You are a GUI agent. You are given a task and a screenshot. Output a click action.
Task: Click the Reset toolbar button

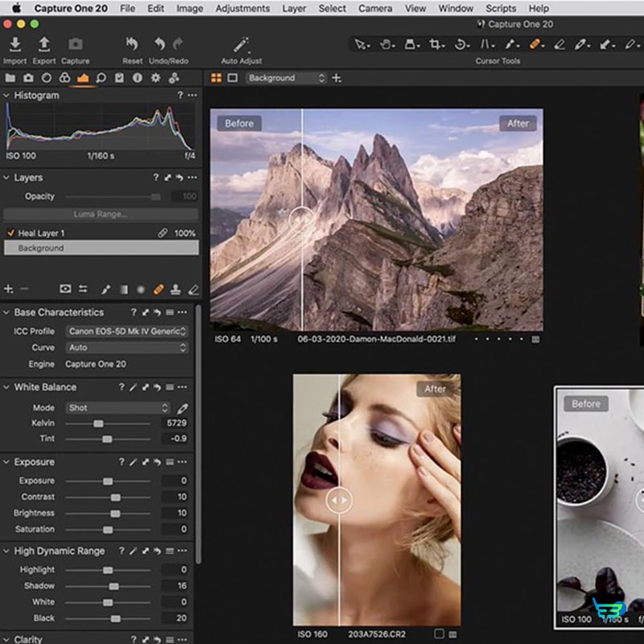click(132, 51)
